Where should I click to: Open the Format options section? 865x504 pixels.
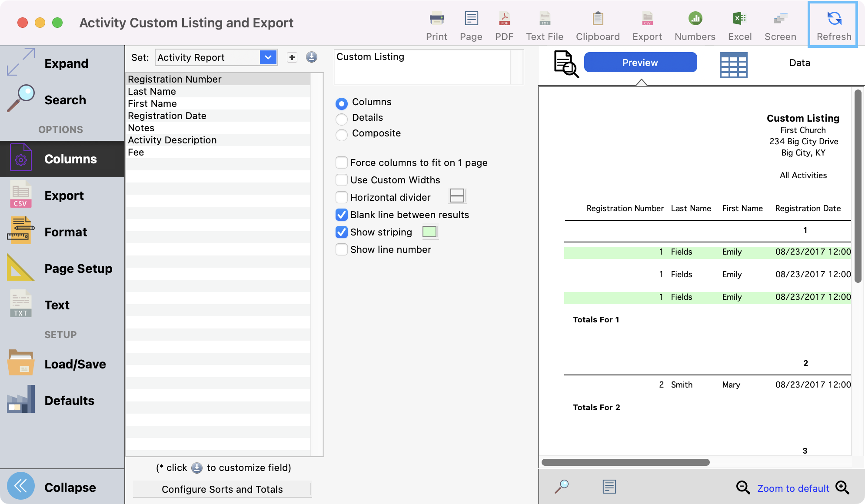[x=65, y=232]
